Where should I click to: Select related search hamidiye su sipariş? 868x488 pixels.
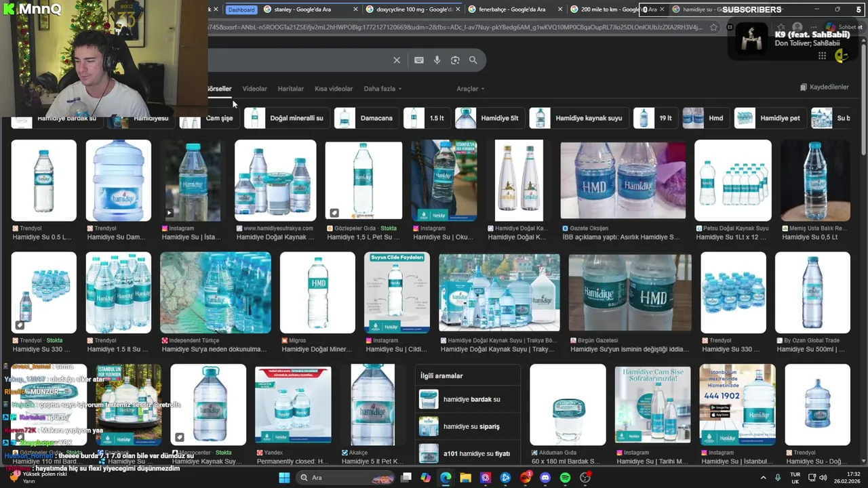click(467, 426)
